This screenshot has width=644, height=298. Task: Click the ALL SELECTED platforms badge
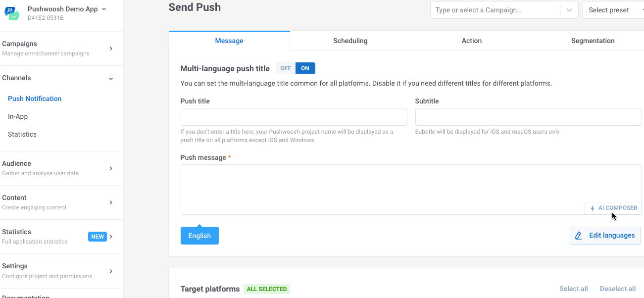click(x=266, y=289)
